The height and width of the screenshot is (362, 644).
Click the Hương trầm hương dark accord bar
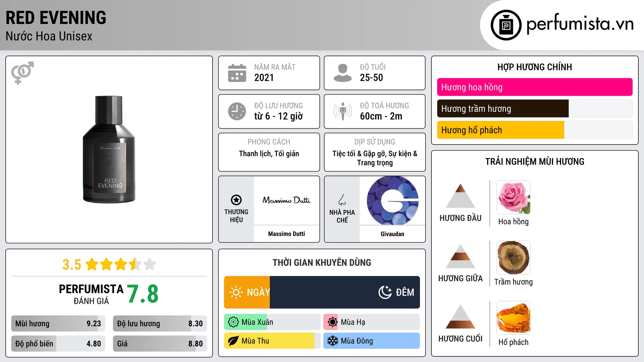[x=535, y=108]
